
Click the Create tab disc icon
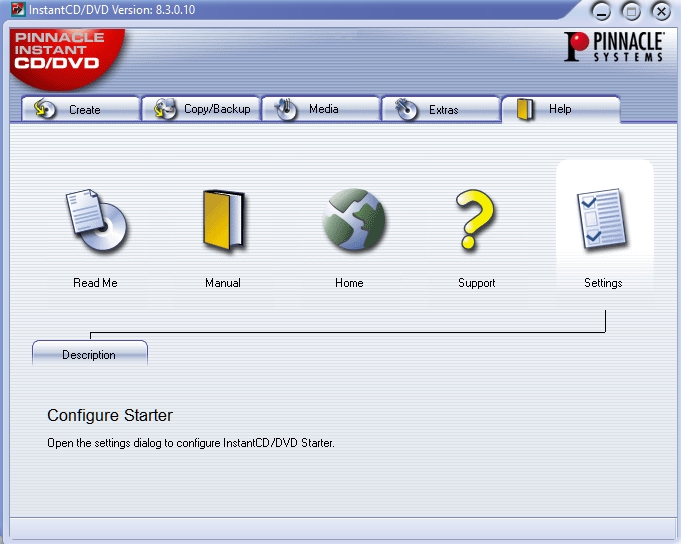click(x=45, y=109)
